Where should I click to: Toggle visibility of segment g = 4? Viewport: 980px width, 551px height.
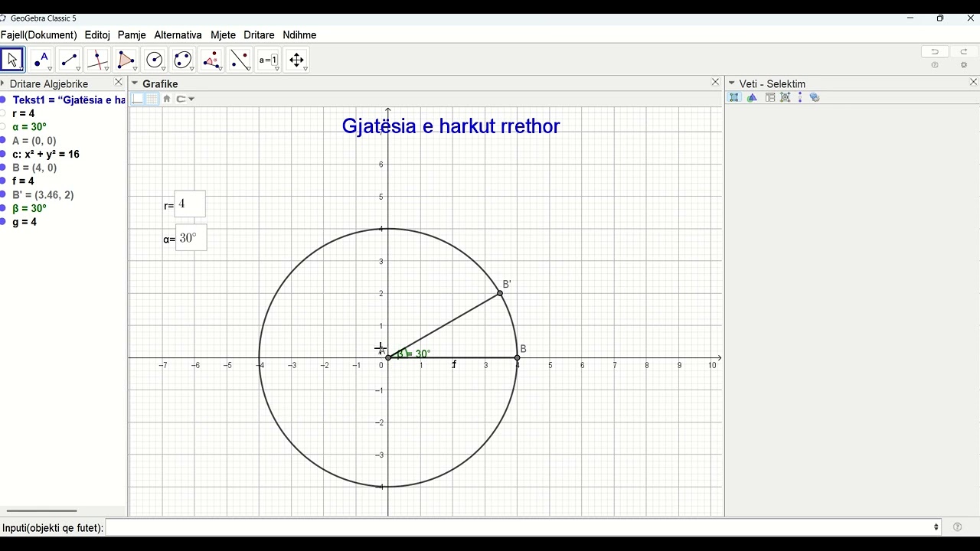click(3, 222)
